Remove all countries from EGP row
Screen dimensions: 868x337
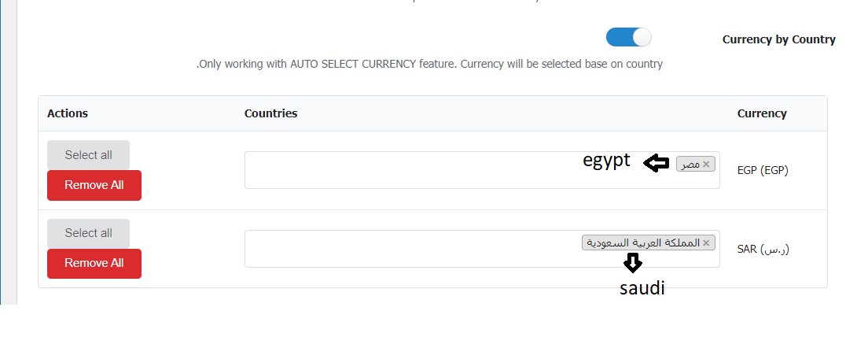(94, 185)
